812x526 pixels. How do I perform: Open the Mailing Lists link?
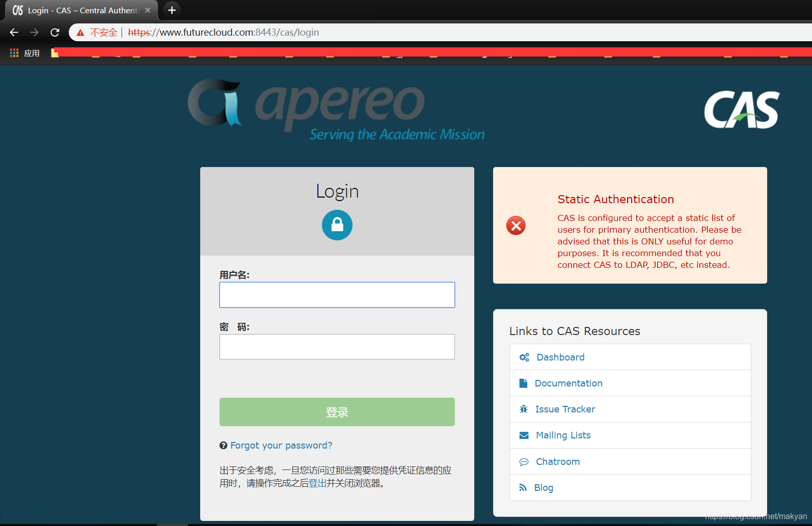(x=563, y=435)
